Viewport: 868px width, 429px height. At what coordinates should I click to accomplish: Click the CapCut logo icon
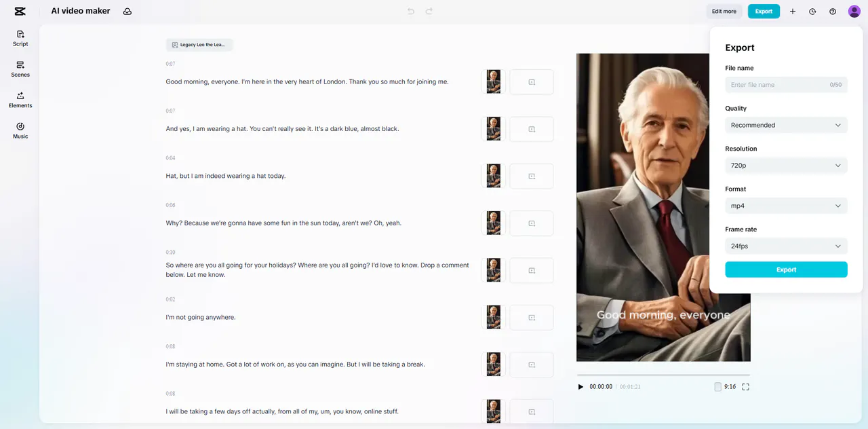point(20,11)
